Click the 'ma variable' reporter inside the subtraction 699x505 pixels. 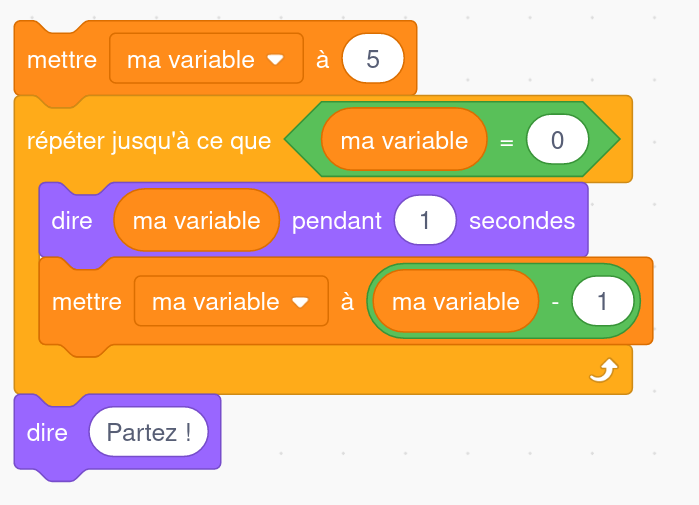point(456,301)
